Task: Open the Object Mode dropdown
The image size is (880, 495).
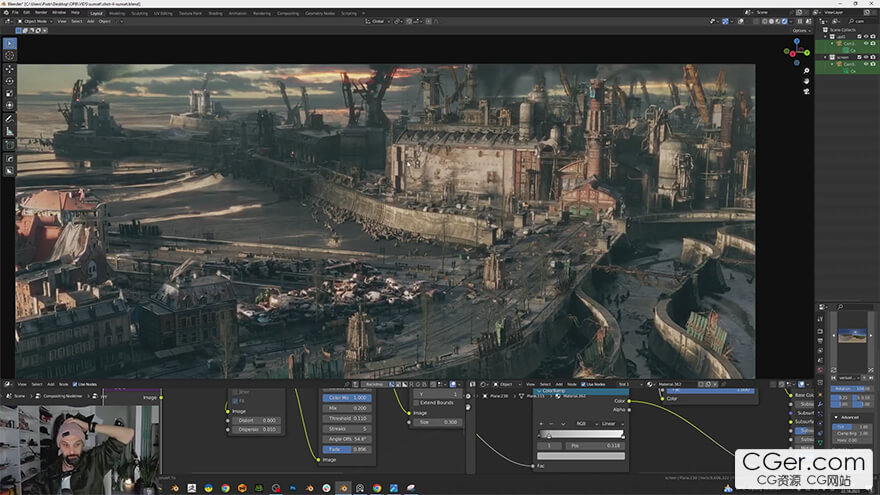Action: point(35,21)
